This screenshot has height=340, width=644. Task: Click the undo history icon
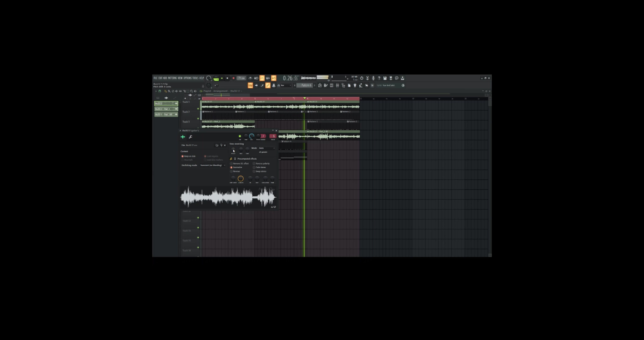(361, 78)
